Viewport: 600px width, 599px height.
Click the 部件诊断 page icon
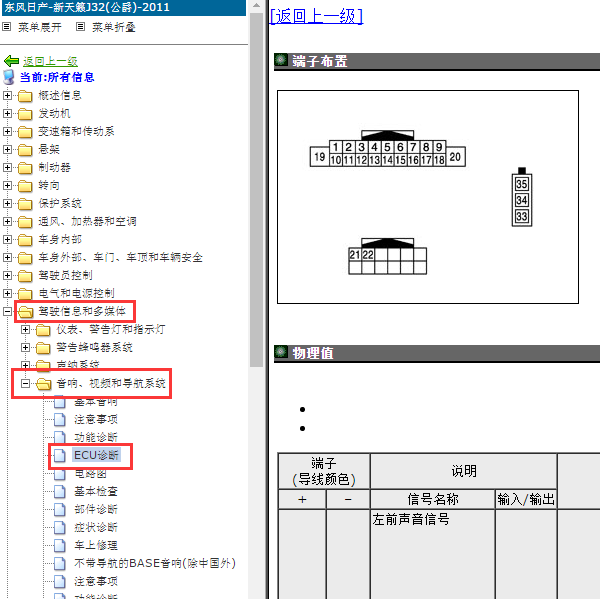tap(59, 509)
